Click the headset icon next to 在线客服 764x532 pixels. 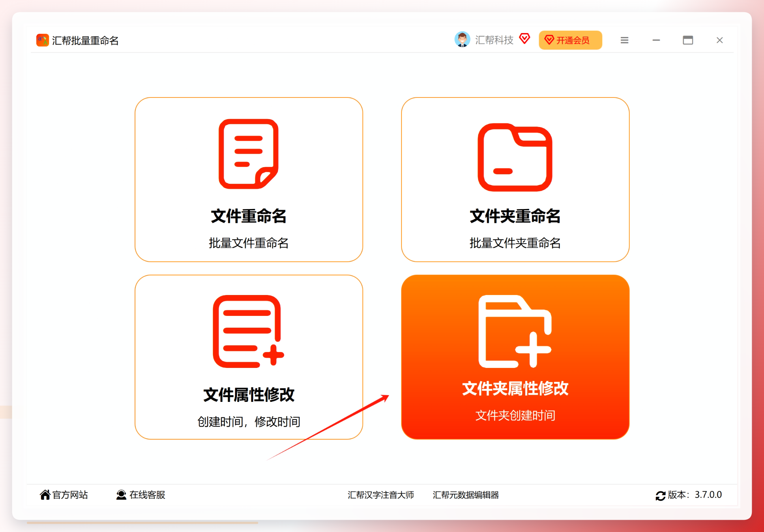coord(121,495)
